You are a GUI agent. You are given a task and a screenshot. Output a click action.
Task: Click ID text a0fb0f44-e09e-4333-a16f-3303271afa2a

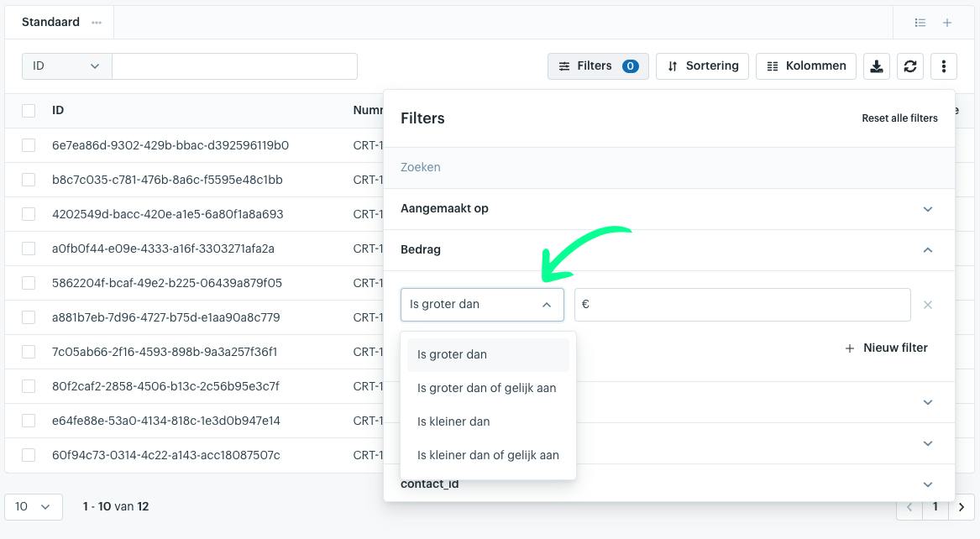(163, 249)
